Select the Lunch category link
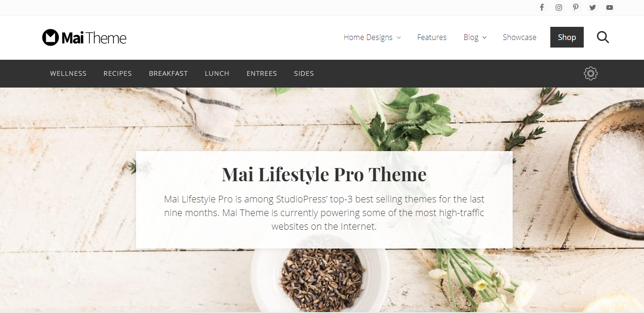The width and height of the screenshot is (644, 313). 217,73
